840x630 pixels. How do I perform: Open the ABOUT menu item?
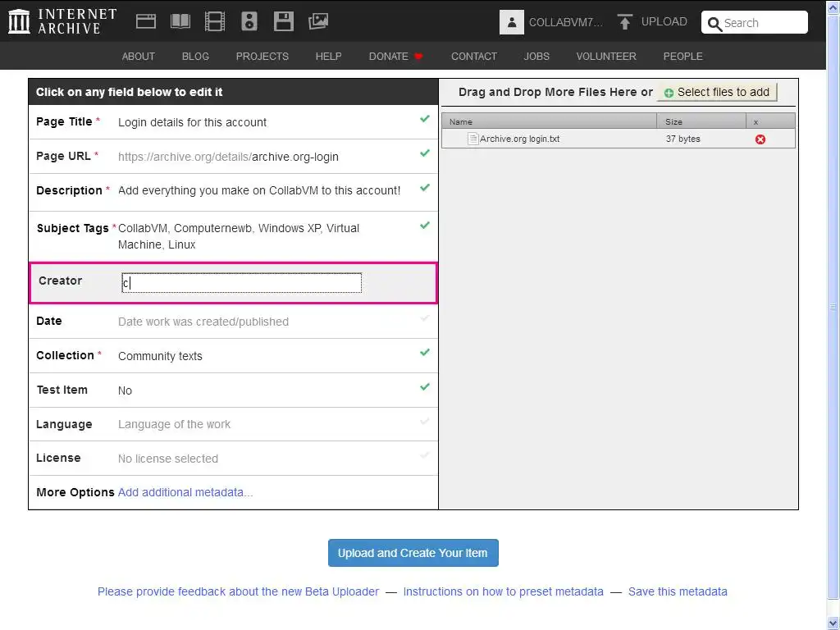138,57
